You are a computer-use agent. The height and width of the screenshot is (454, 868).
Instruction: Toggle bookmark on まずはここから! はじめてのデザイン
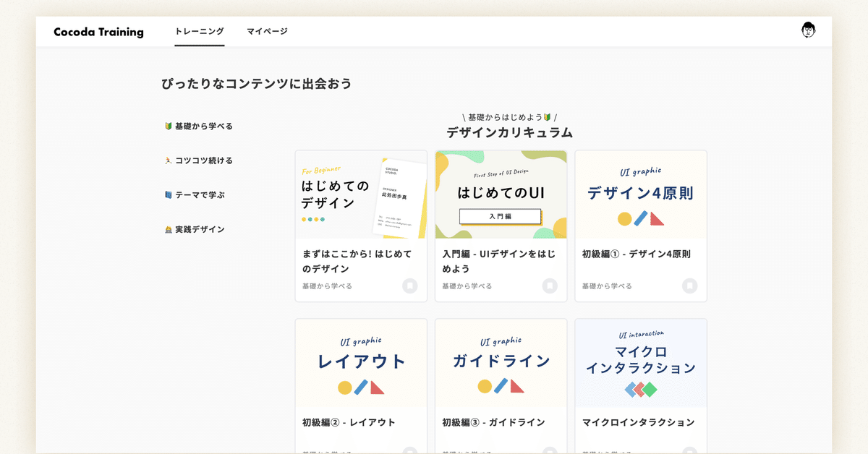point(411,286)
